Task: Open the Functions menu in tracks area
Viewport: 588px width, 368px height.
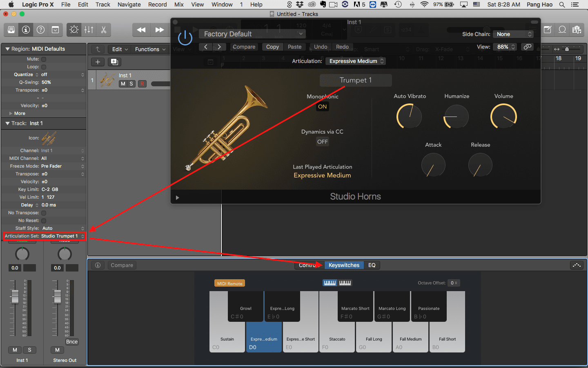Action: [x=150, y=49]
